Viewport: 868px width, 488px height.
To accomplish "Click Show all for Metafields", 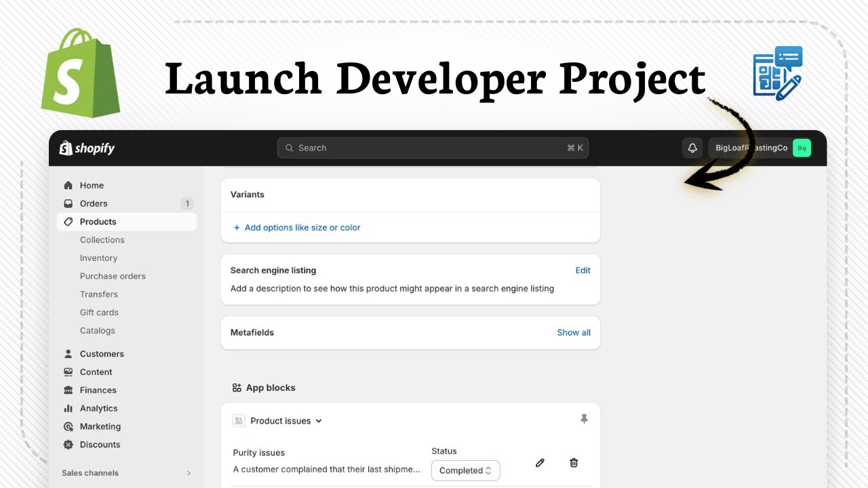I will click(574, 333).
